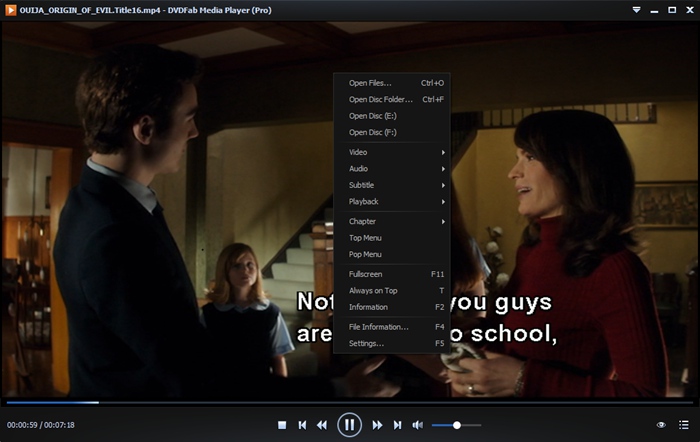This screenshot has height=442, width=700.
Task: Open Settings... from context menu
Action: tap(392, 343)
